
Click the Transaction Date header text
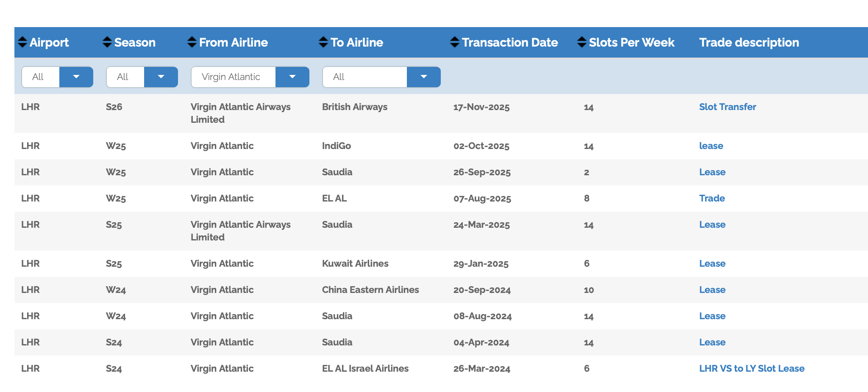[x=510, y=42]
